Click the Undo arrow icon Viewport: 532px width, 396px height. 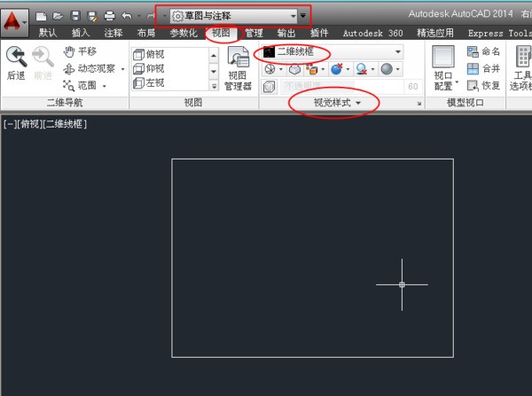coord(126,16)
